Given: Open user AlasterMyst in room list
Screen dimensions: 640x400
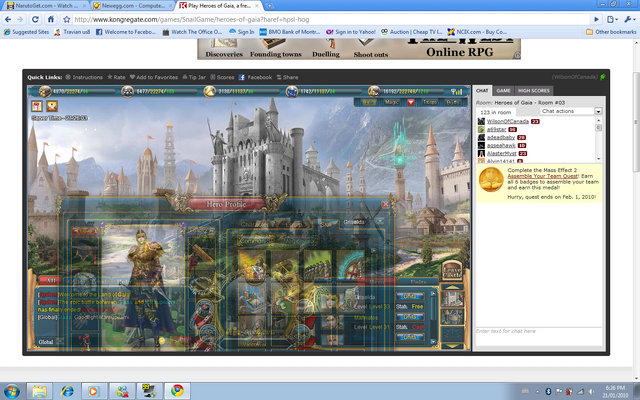Looking at the screenshot, I should (501, 153).
